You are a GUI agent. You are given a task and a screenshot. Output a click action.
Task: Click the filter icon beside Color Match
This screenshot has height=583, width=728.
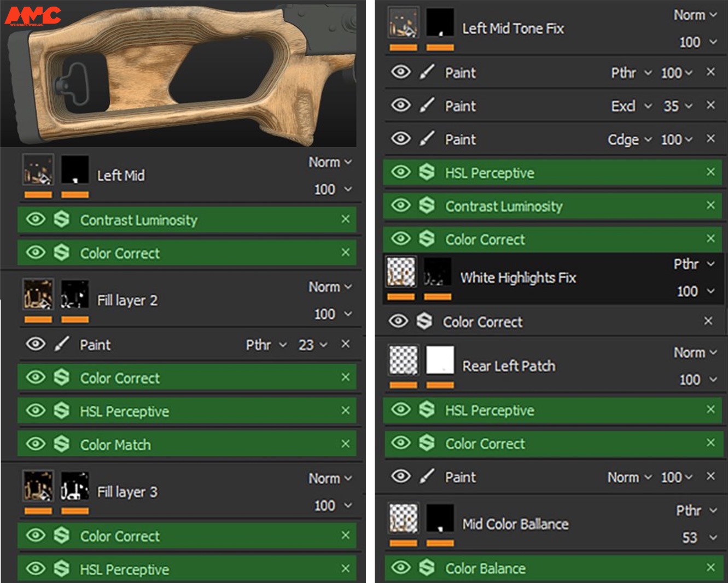tap(62, 444)
